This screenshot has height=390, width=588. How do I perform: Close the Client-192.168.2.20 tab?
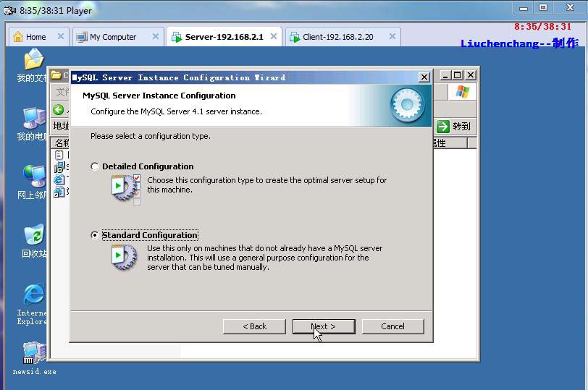pyautogui.click(x=392, y=36)
